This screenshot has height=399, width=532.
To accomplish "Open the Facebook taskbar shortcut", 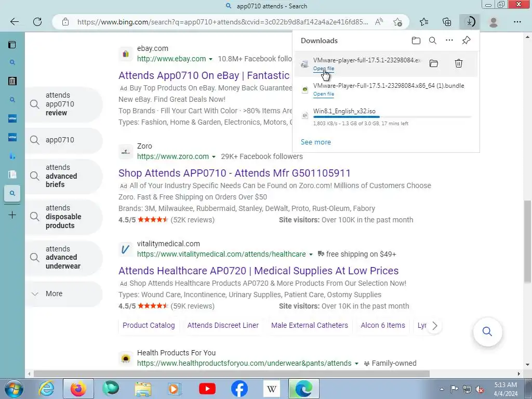I will pos(239,389).
